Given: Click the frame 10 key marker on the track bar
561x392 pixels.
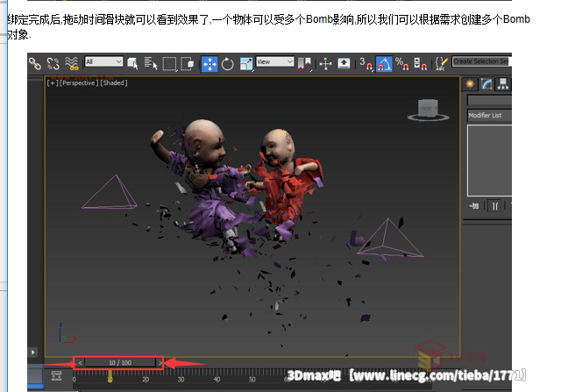Looking at the screenshot, I should pyautogui.click(x=110, y=376).
